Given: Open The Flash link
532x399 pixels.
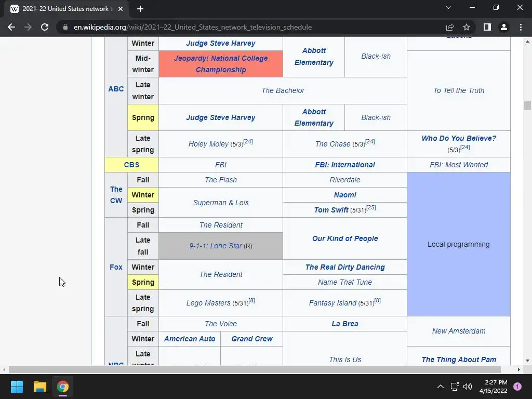Looking at the screenshot, I should click(x=220, y=180).
